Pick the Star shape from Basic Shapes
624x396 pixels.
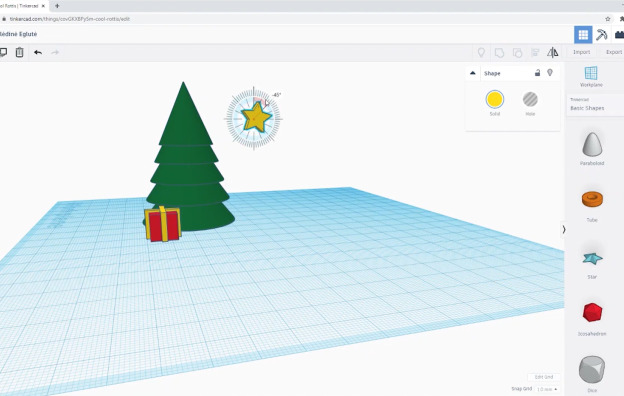coord(592,263)
